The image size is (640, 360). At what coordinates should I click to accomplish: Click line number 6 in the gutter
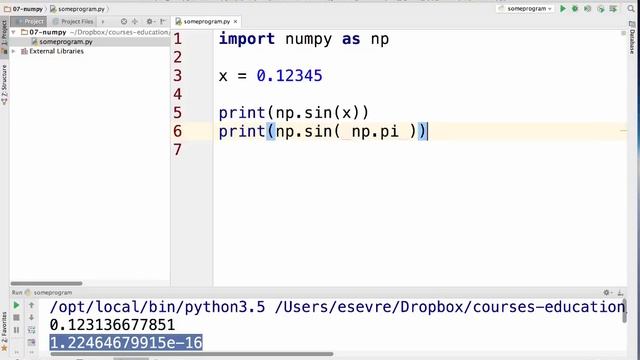tap(177, 131)
